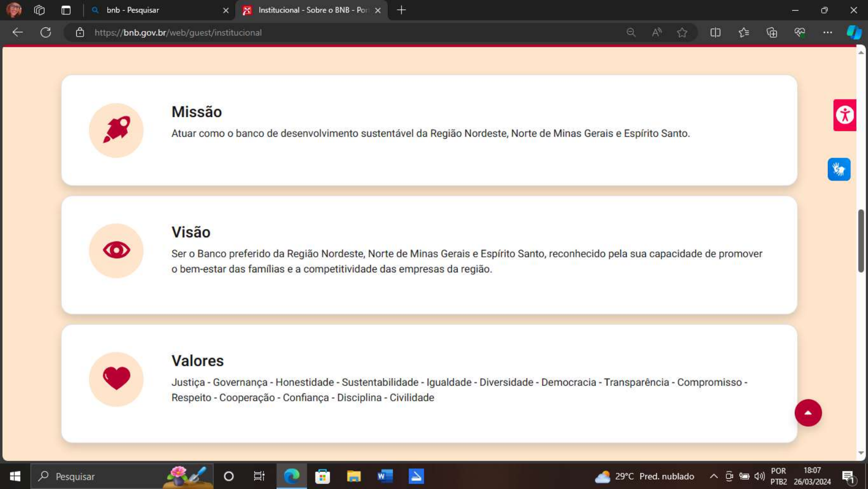
Task: Click the red scroll-to-top arrow button
Action: coord(808,413)
